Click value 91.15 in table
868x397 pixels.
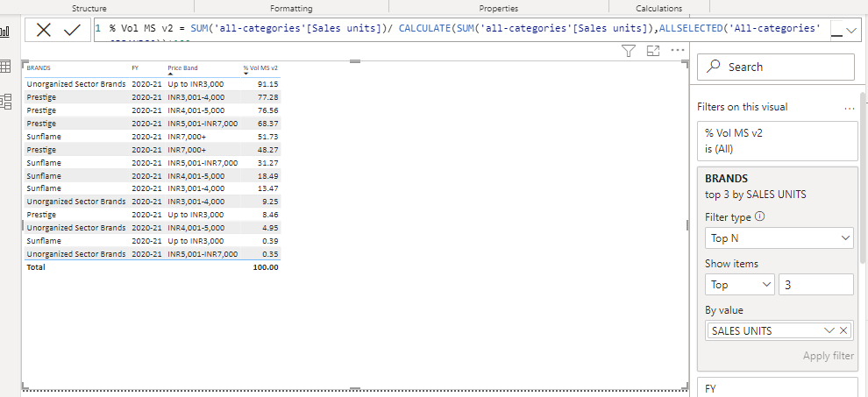[268, 84]
